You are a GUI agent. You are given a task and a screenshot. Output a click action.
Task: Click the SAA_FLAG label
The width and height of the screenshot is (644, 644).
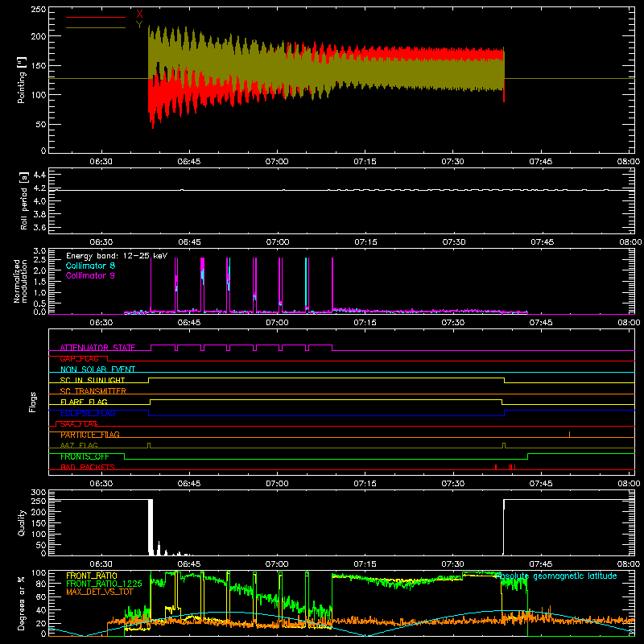tap(79, 424)
